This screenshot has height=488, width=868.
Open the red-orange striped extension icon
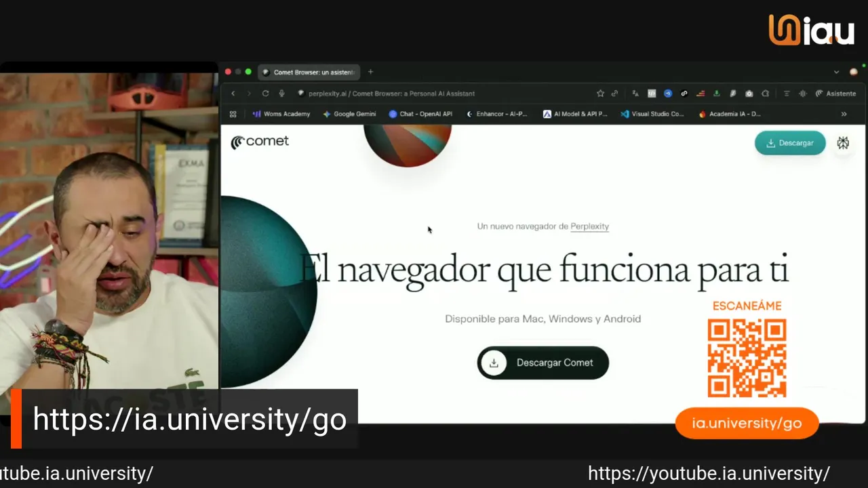coord(701,94)
